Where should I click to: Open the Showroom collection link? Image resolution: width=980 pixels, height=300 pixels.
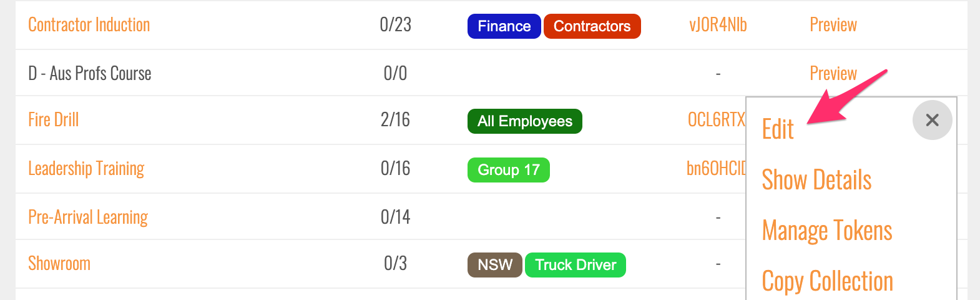(59, 264)
